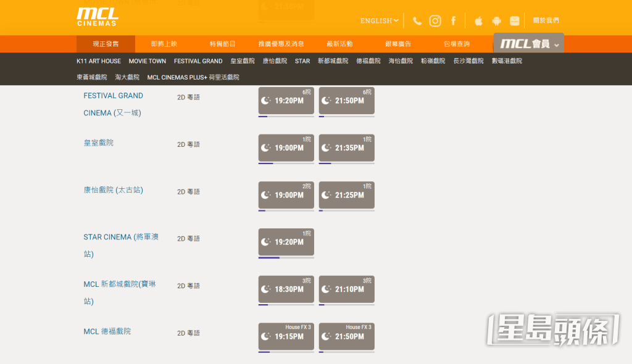Expand the MCL 會員 dropdown
Viewport: 632px width, 364px height.
point(529,43)
